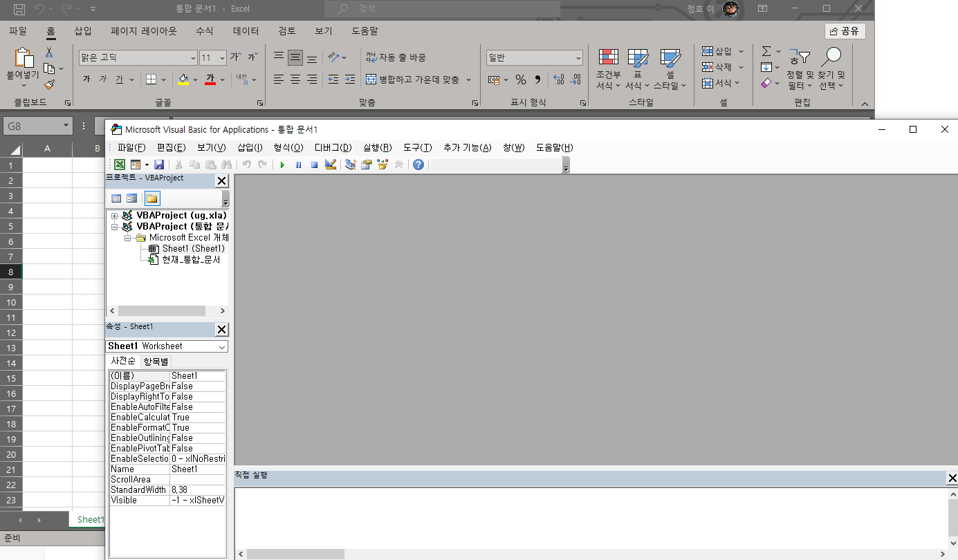Open the 데이터 ribbon tab in Excel
The image size is (958, 560).
coord(246,31)
